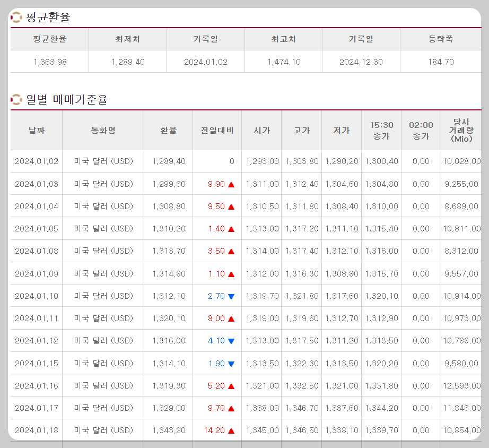Screen dimensions: 489x448
Task: Click the blue down arrow in 2024.01.10 row
Action: pyautogui.click(x=231, y=296)
